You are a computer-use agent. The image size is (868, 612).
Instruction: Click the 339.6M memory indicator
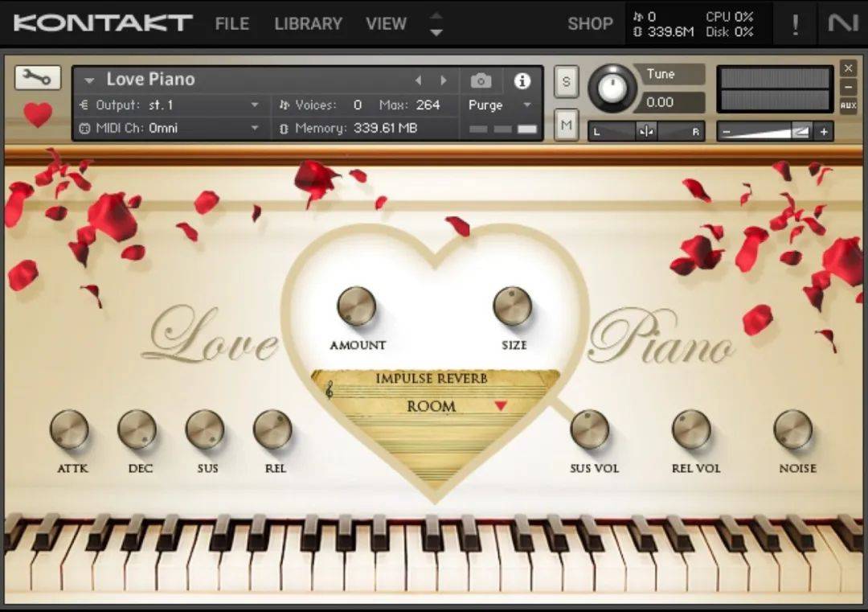click(x=664, y=32)
